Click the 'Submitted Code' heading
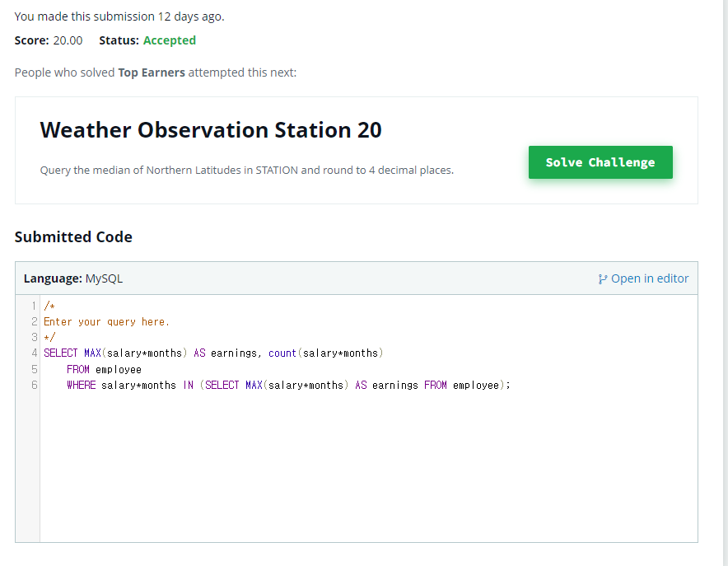Viewport: 728px width, 566px height. (73, 236)
